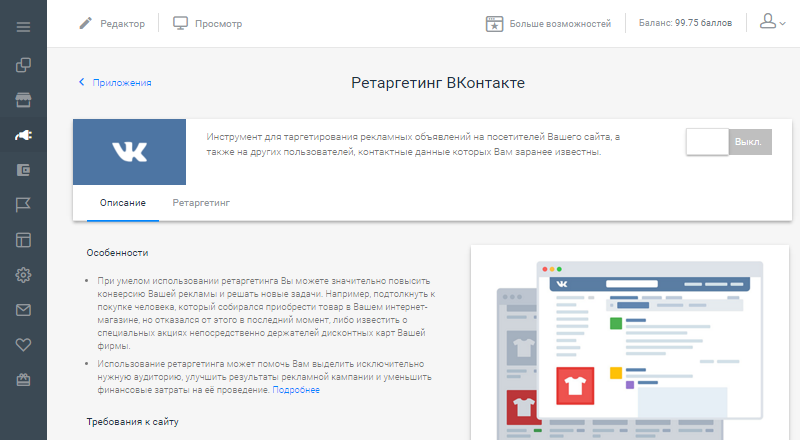Click the bullet starting with При умелом использовании

(266, 313)
